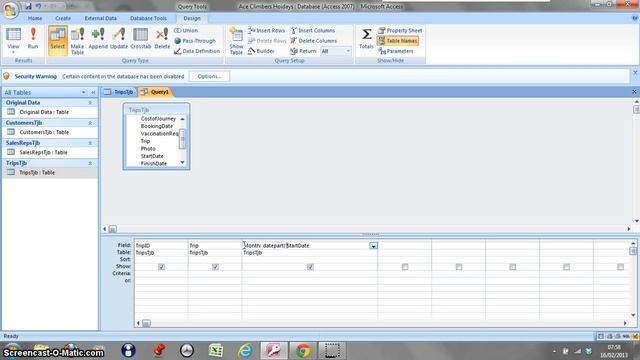640x360 pixels.
Task: Open CustomersTjb : Table
Action: (44, 132)
